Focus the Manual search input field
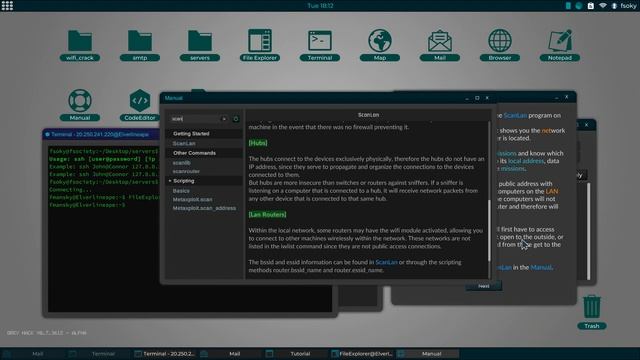Screen dimensions: 640x360 tap(196, 119)
